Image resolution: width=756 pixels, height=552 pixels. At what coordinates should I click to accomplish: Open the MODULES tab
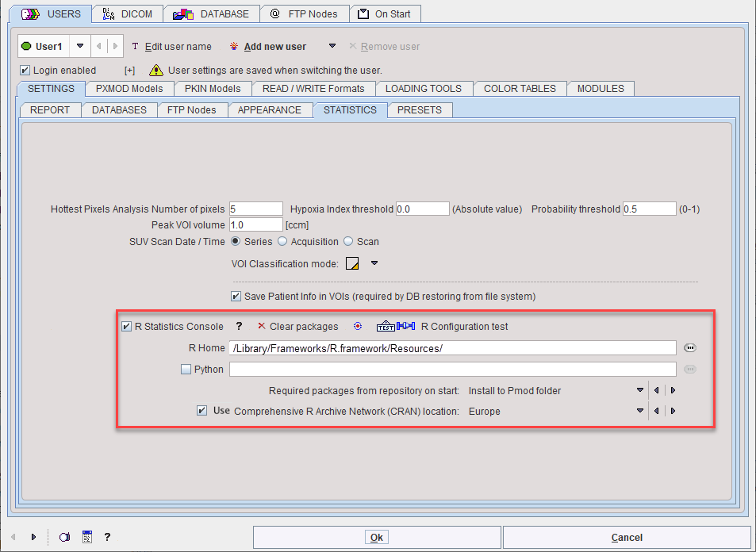tap(601, 89)
